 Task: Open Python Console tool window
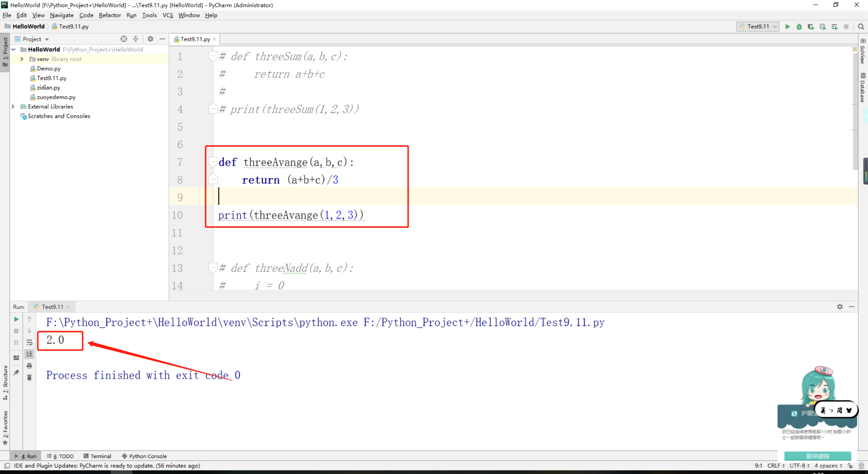[x=145, y=456]
